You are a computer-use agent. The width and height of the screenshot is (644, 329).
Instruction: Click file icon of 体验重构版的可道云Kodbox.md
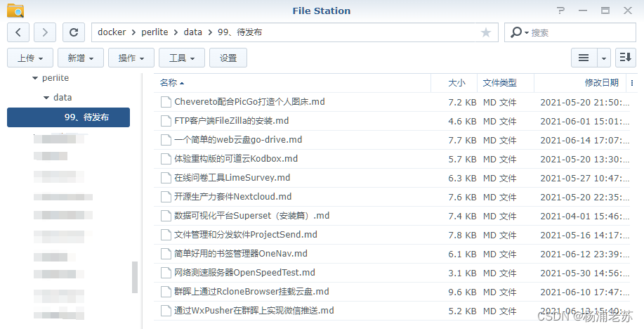pyautogui.click(x=166, y=159)
